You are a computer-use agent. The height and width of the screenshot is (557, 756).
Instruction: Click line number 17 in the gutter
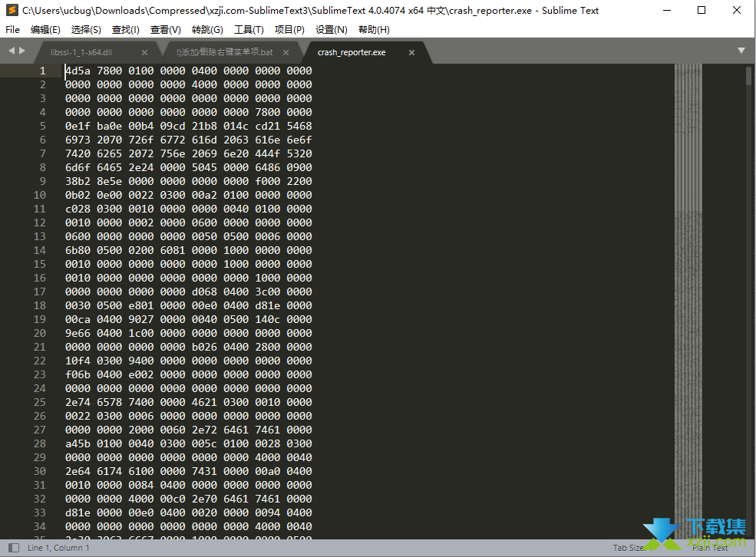coord(40,292)
